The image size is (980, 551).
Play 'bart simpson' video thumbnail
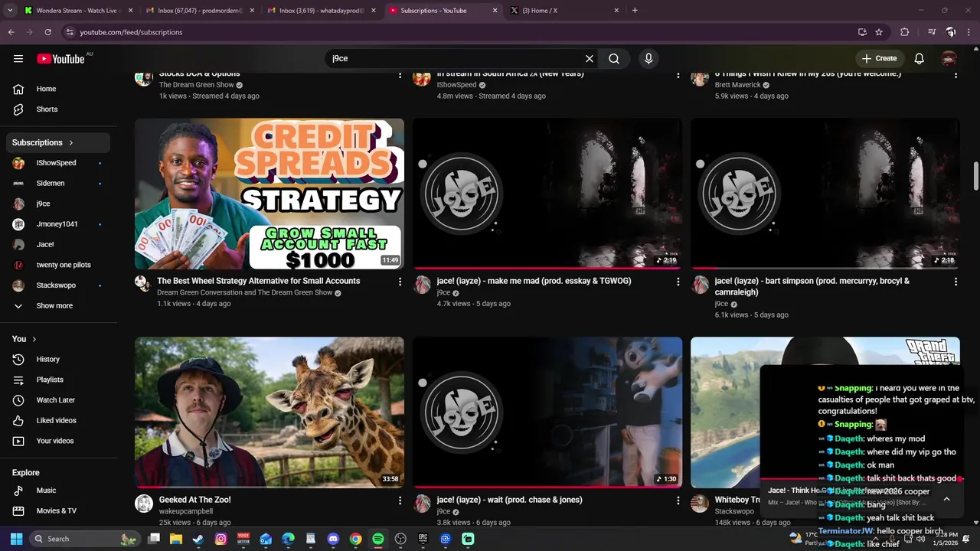point(825,194)
